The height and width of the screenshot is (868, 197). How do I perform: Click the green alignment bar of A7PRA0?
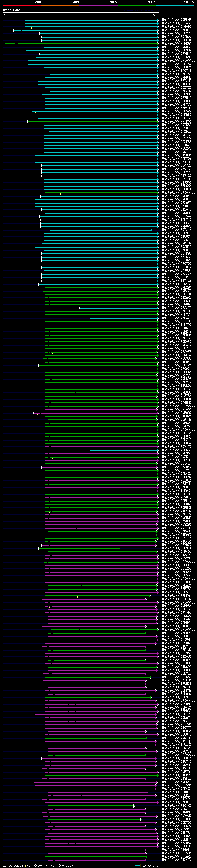[82, 44]
